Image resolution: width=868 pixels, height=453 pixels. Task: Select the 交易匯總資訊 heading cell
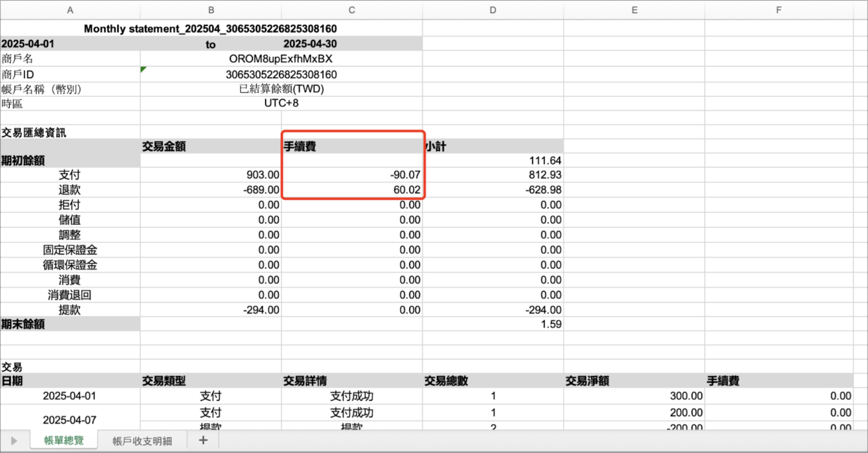(x=70, y=132)
